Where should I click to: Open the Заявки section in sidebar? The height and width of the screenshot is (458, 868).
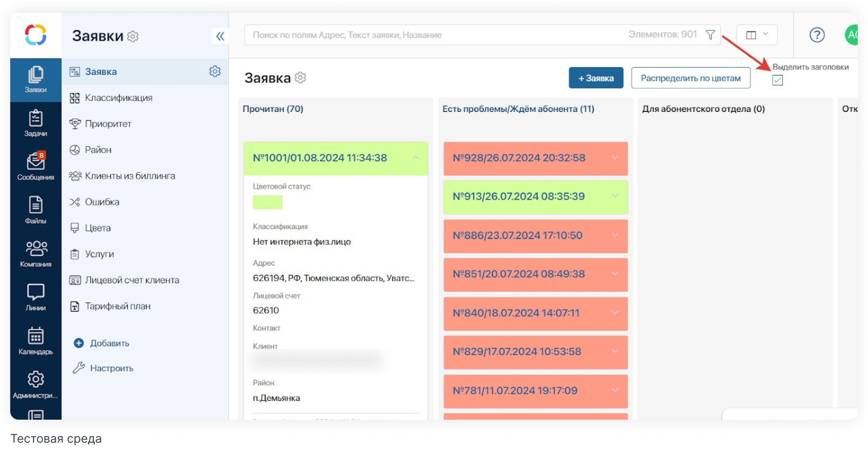[36, 80]
